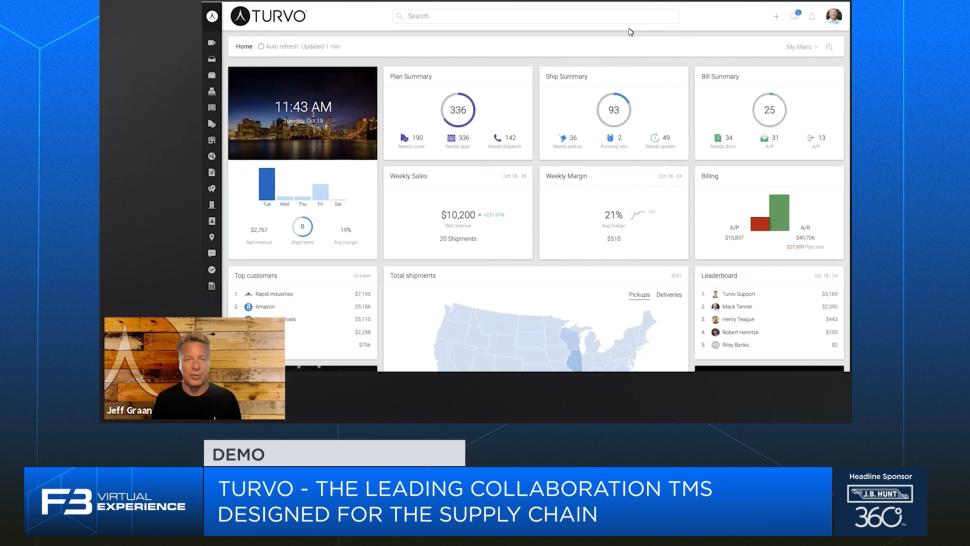The image size is (970, 546).
Task: Click Needs update clock icon
Action: (655, 138)
